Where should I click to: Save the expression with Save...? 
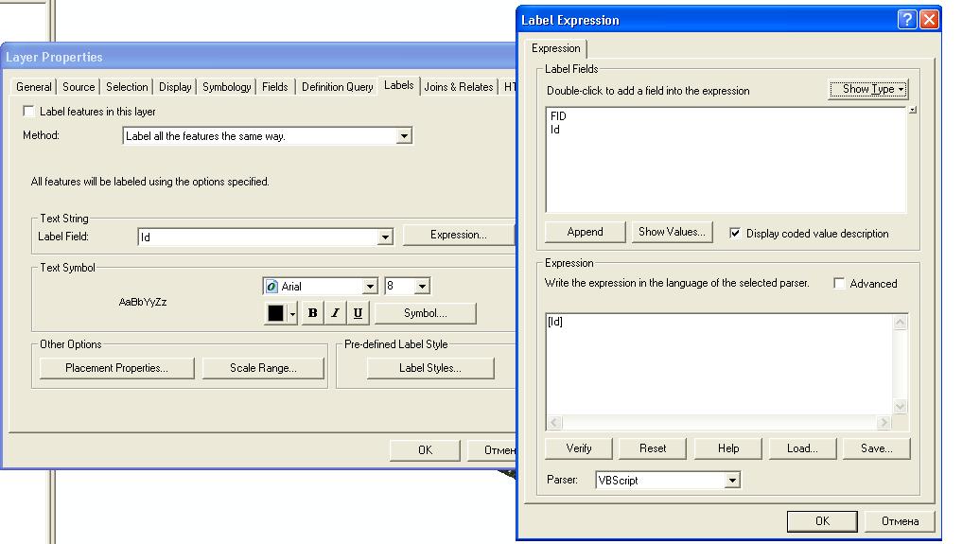click(x=876, y=448)
